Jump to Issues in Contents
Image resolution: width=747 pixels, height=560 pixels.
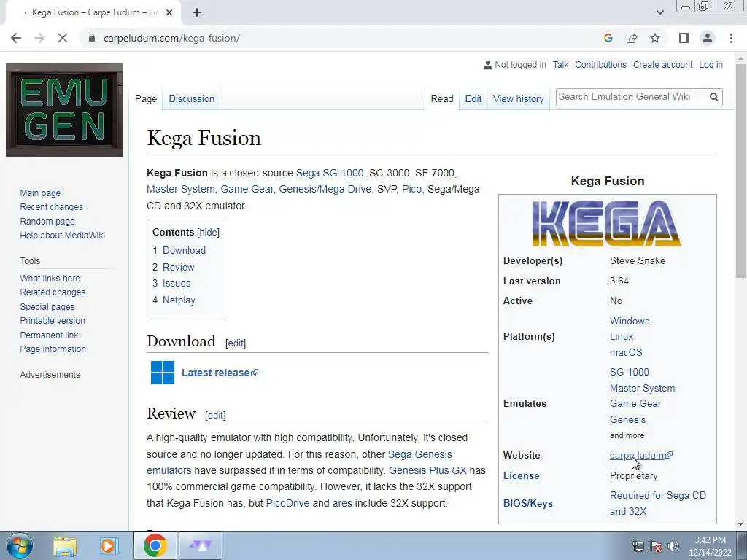point(177,284)
